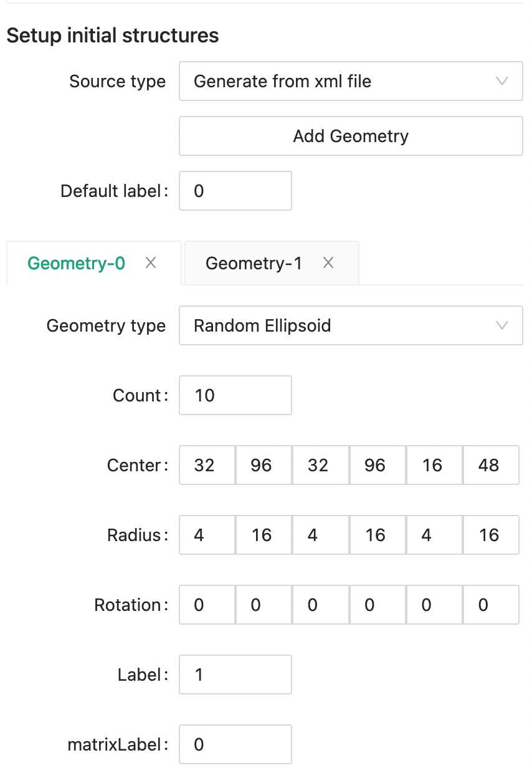Viewport: 532px width, 773px height.
Task: Open the Source type dropdown
Action: [350, 81]
